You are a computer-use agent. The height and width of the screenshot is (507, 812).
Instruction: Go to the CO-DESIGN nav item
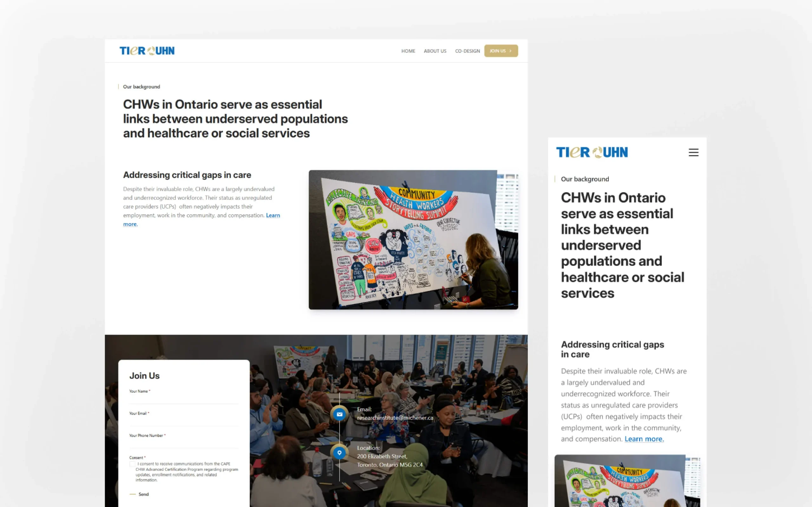(467, 51)
